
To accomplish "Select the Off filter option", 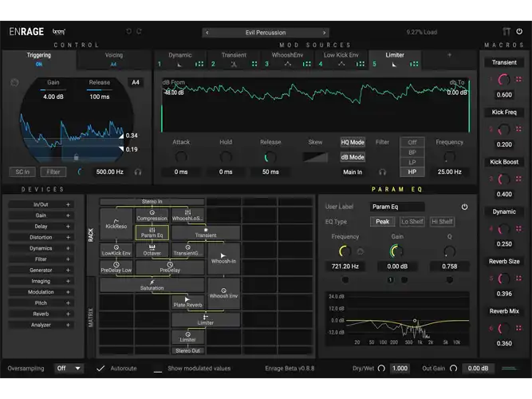I will (x=412, y=143).
